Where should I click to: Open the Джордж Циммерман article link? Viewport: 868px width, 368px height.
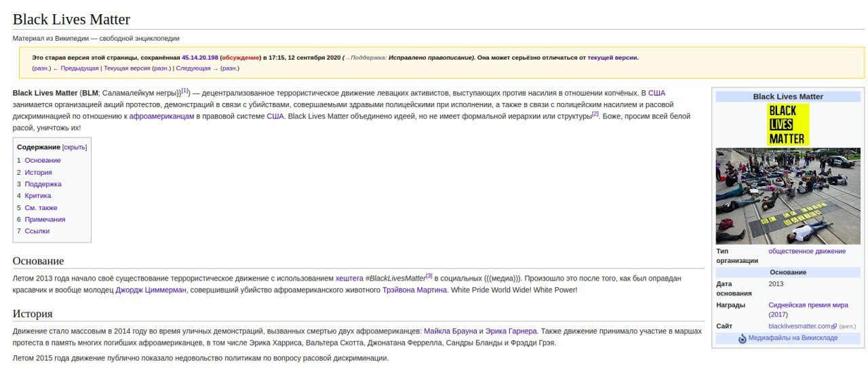(x=151, y=290)
